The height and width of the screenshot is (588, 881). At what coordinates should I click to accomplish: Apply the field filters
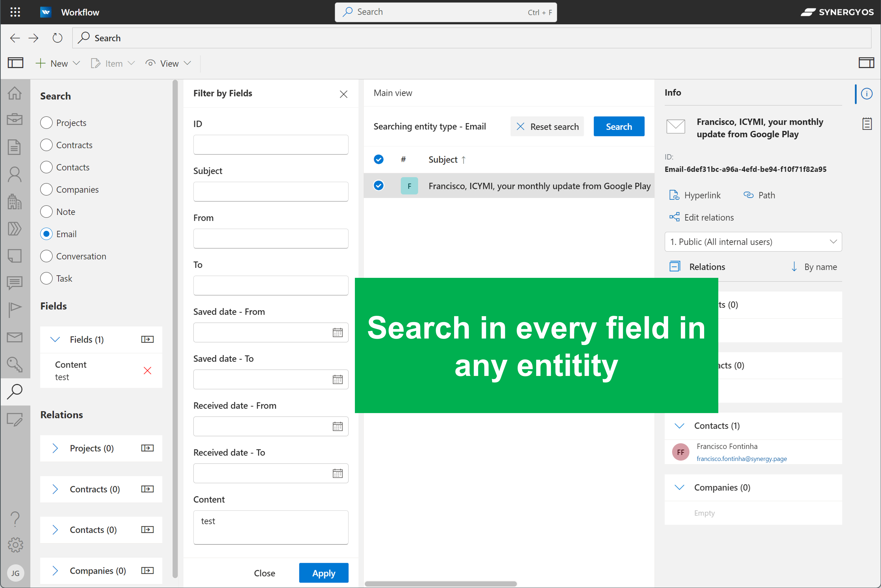323,573
